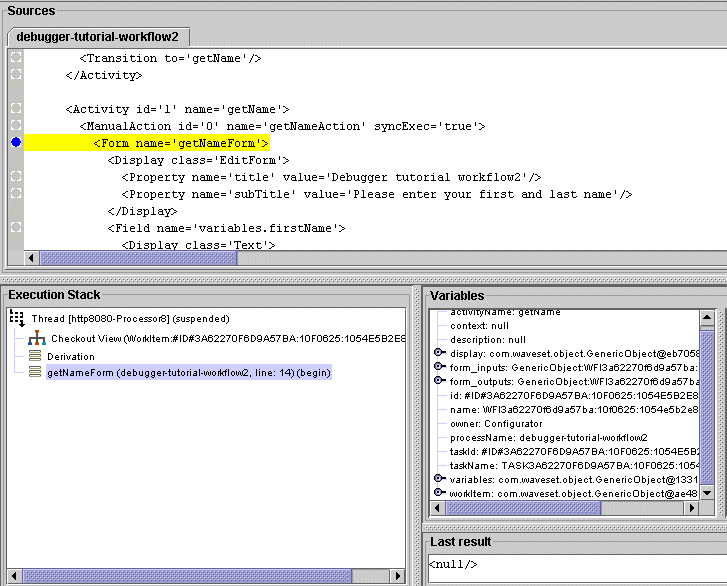The height and width of the screenshot is (586, 727).
Task: Click Variables vertical scrollbar down arrow
Action: (707, 493)
